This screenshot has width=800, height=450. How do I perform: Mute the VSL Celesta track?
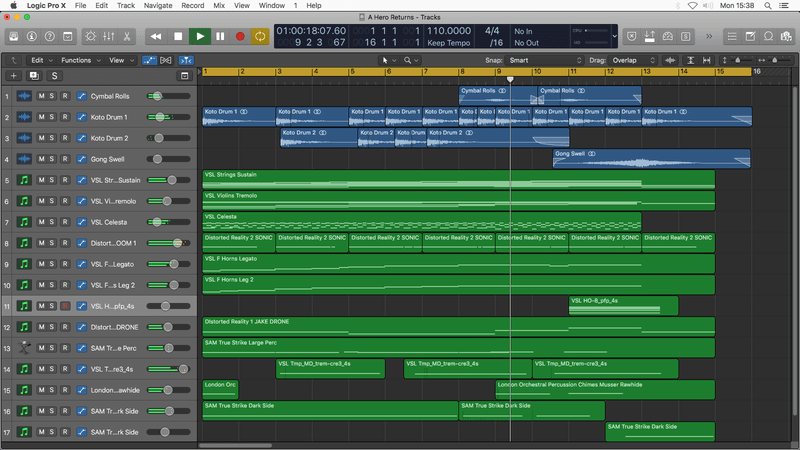tap(41, 222)
